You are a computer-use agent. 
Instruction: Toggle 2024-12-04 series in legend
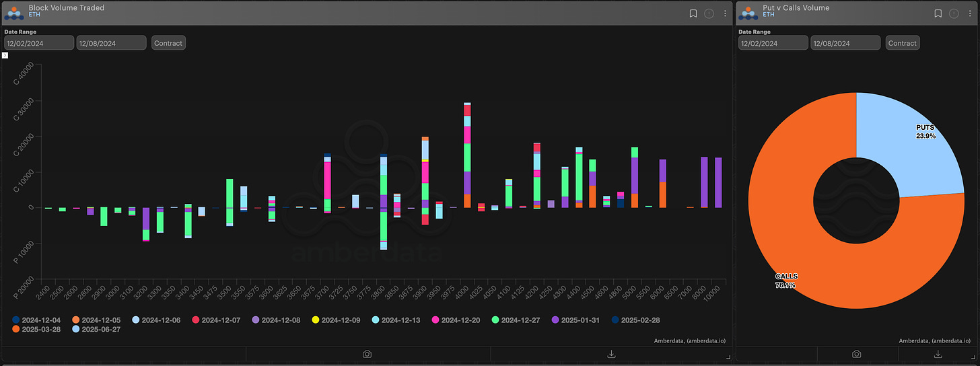point(36,320)
